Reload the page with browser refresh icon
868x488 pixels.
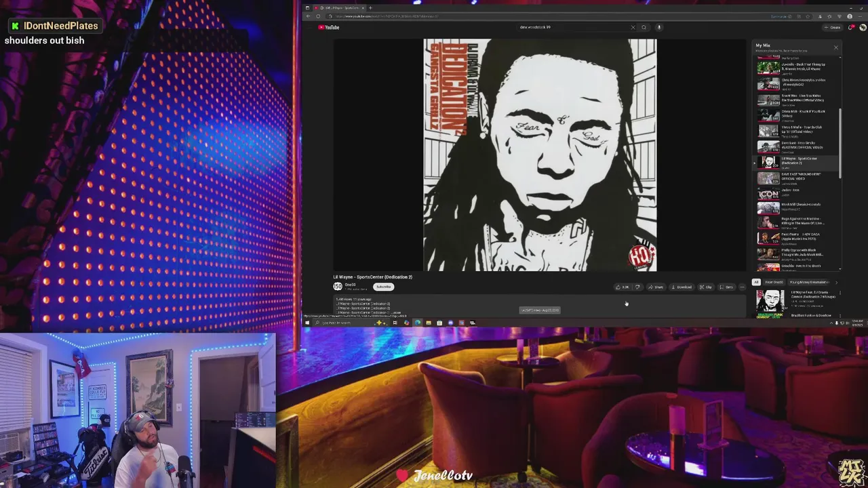pyautogui.click(x=318, y=16)
